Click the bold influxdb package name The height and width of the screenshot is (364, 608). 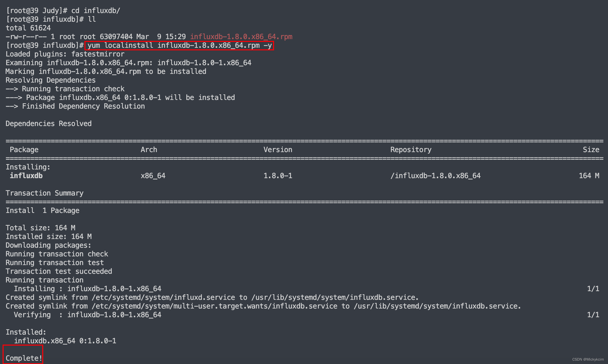(26, 176)
